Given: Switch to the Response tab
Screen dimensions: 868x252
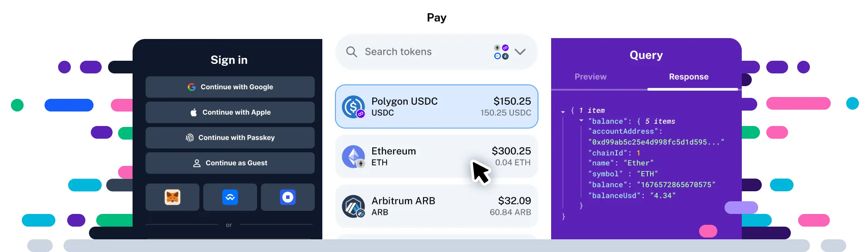Looking at the screenshot, I should tap(689, 77).
